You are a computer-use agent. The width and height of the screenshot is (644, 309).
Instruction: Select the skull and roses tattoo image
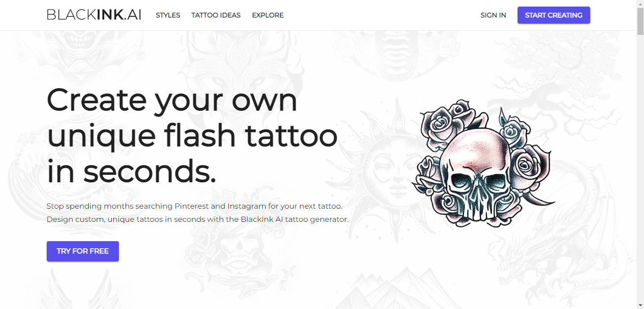(x=484, y=163)
